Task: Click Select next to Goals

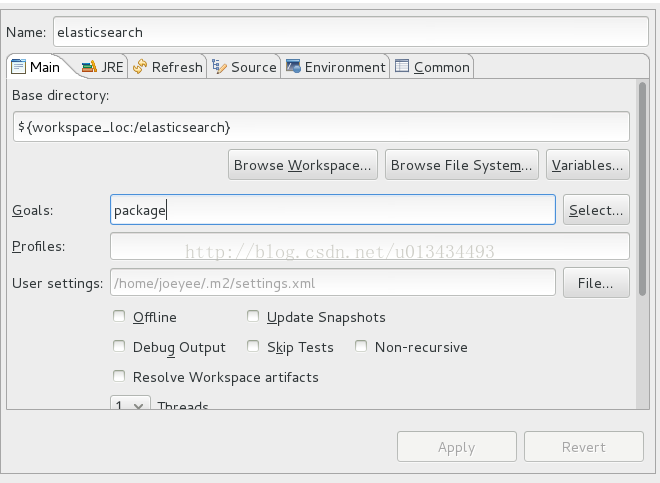Action: point(596,209)
